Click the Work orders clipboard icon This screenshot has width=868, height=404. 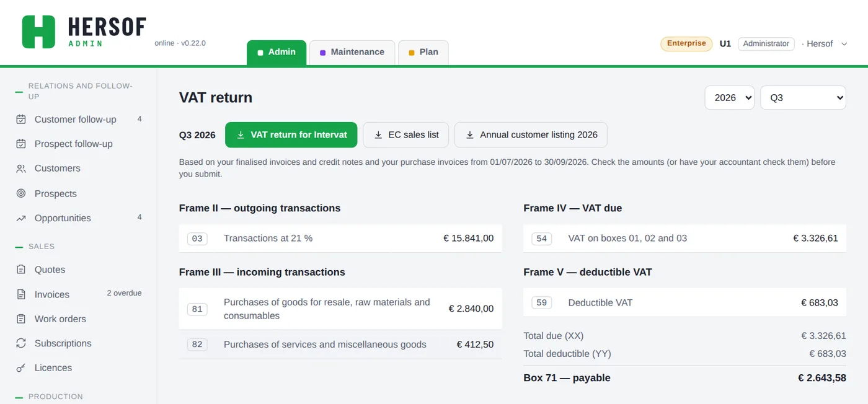pyautogui.click(x=21, y=319)
